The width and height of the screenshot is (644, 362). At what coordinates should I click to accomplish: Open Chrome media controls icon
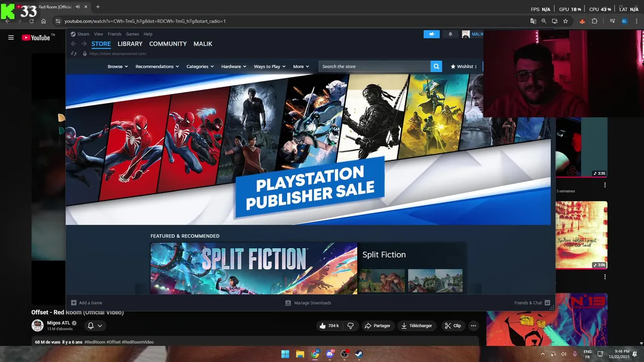pos(612,21)
